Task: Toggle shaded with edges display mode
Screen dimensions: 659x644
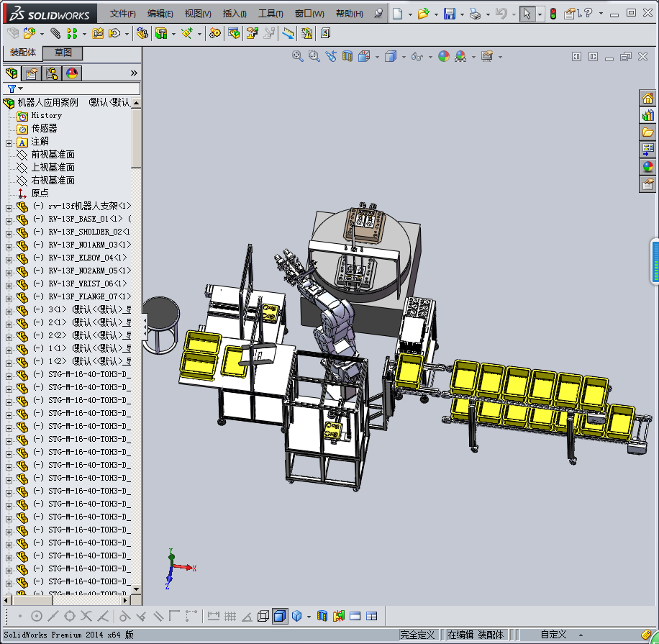Action: pos(280,616)
